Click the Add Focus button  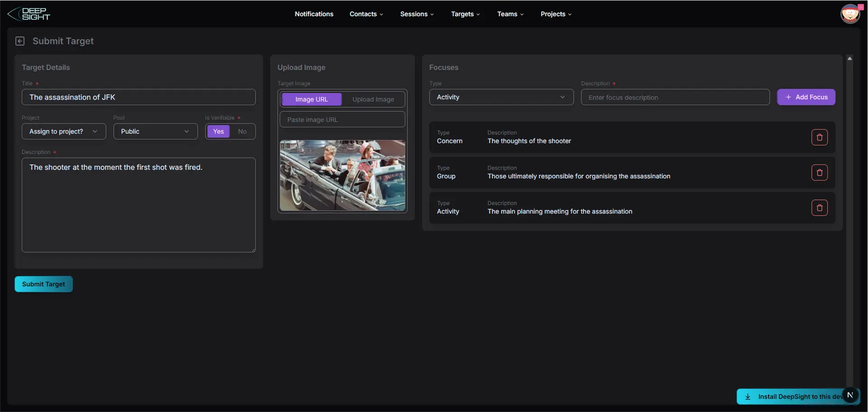(806, 97)
